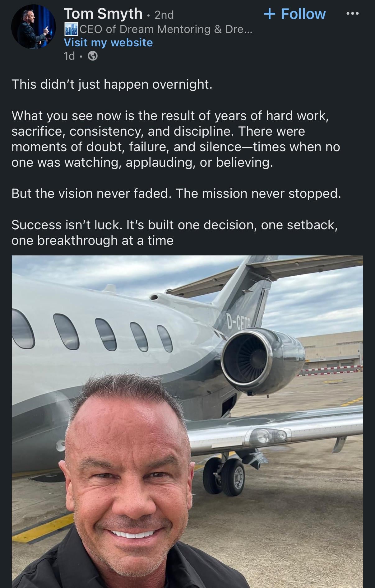Tap the paragraph starting 'Success isn't luck'
The height and width of the screenshot is (588, 375).
(x=175, y=233)
